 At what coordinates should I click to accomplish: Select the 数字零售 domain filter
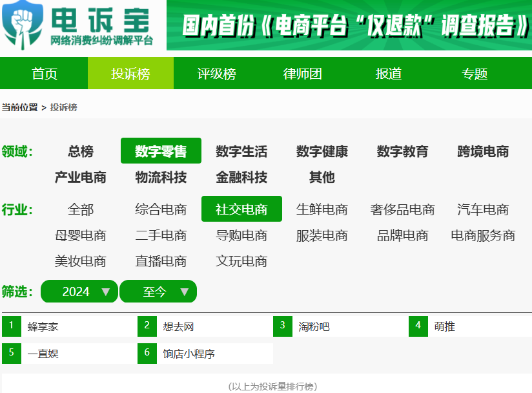point(161,151)
